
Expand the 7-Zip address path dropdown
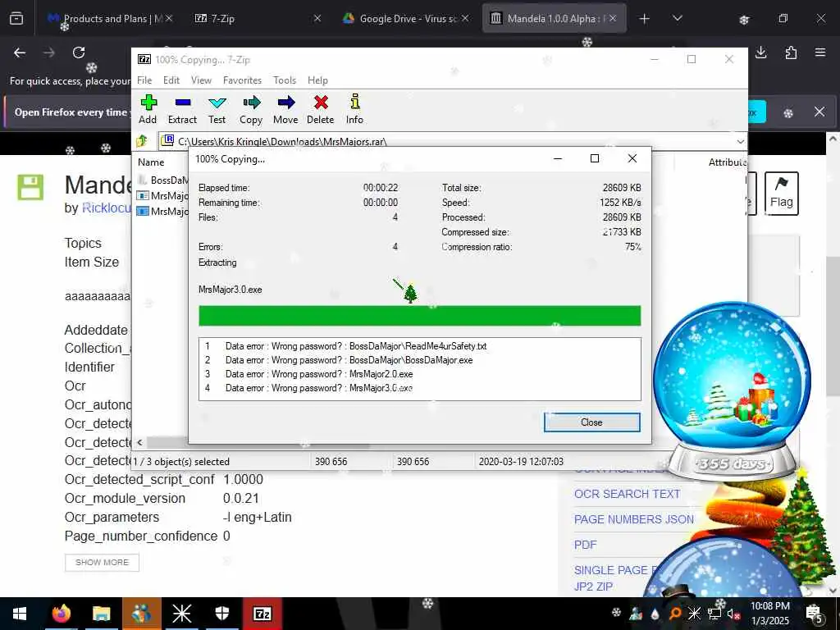741,141
